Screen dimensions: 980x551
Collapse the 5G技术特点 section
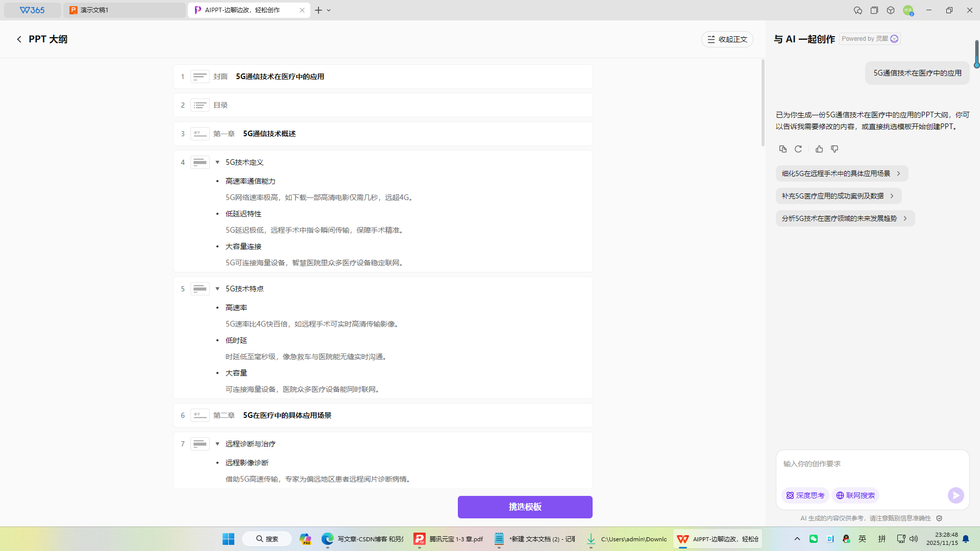[x=217, y=289]
